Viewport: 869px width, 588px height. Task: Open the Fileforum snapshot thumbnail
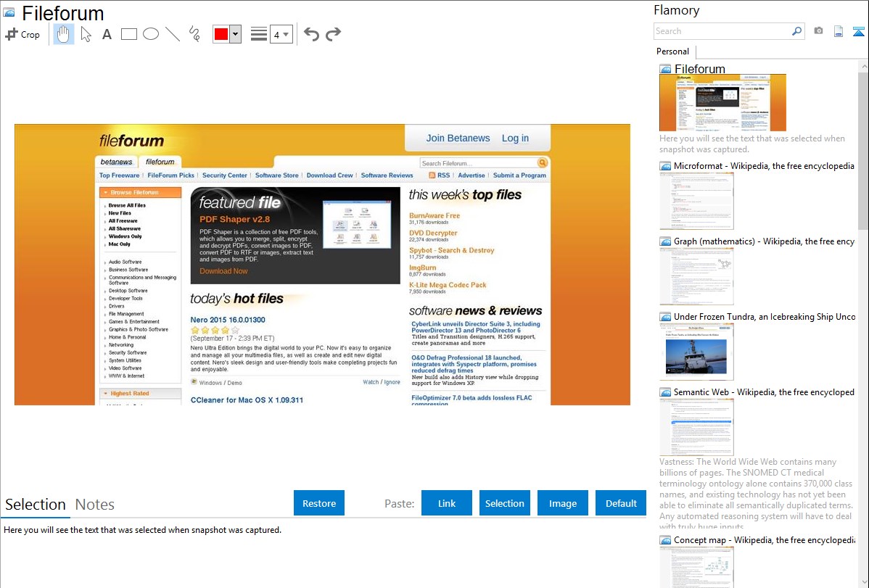722,102
